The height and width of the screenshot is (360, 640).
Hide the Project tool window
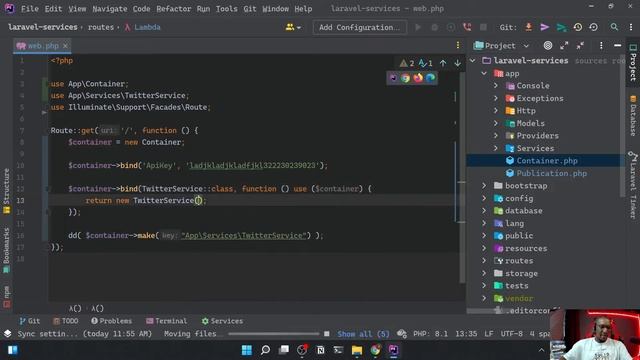click(618, 46)
